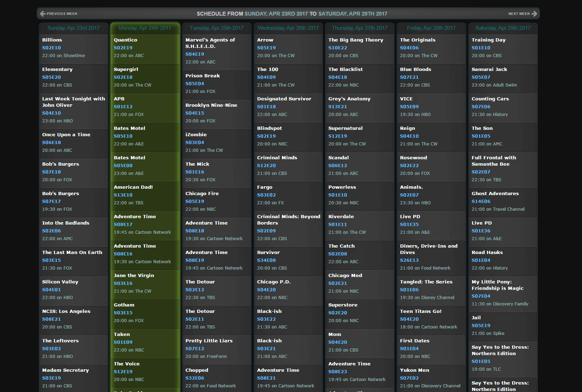Open Once Upon a Time episode S06E18
The height and width of the screenshot is (392, 582).
point(51,143)
